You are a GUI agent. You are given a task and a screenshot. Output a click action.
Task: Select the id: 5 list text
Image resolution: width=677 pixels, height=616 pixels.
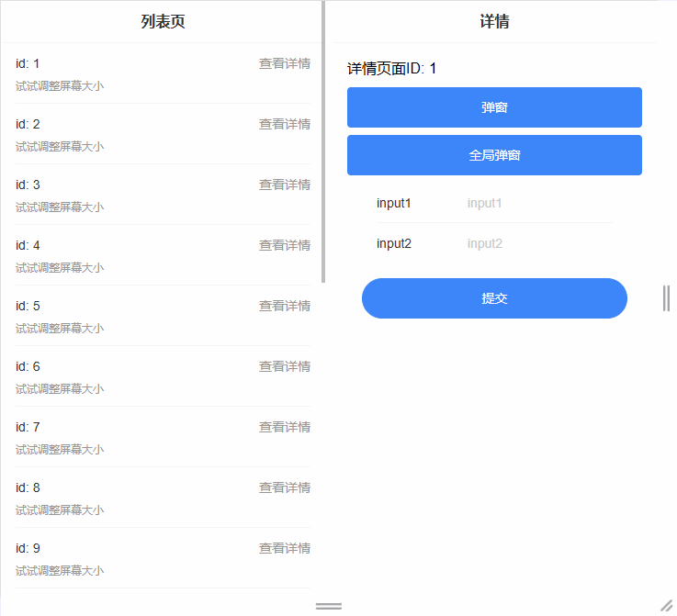click(28, 306)
